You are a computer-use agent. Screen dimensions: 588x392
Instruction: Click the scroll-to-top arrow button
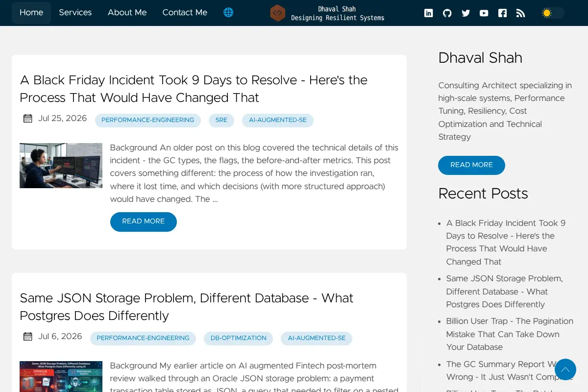pyautogui.click(x=565, y=369)
